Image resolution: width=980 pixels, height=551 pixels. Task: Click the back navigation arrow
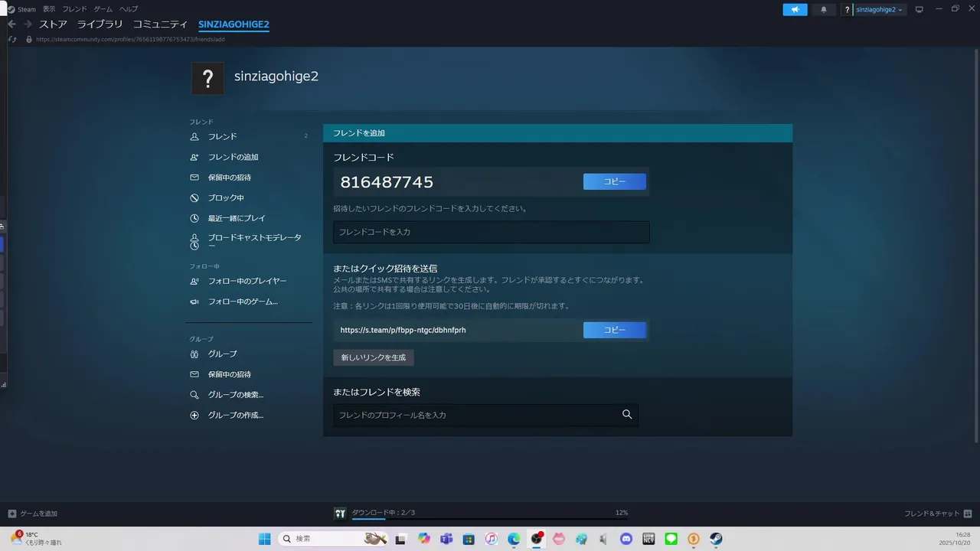pyautogui.click(x=11, y=24)
